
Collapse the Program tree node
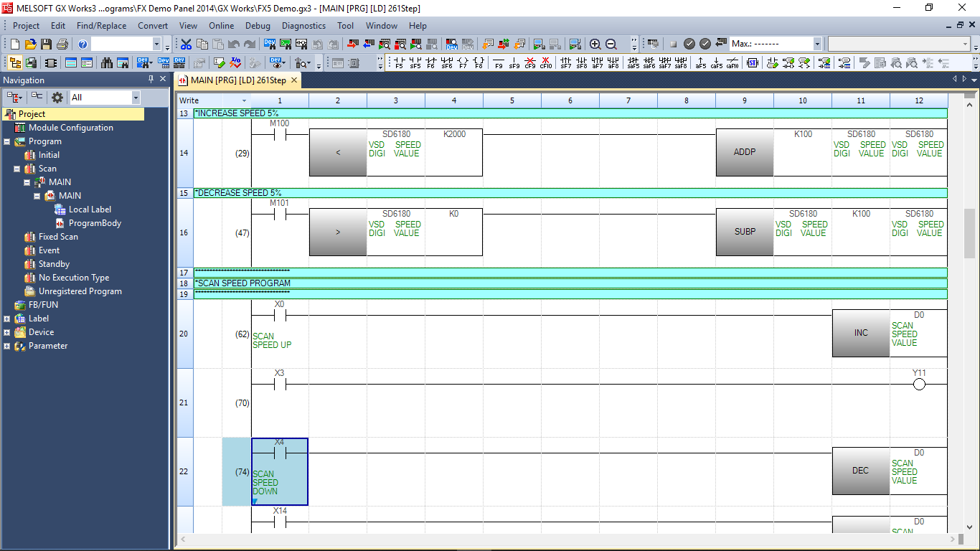[x=7, y=141]
